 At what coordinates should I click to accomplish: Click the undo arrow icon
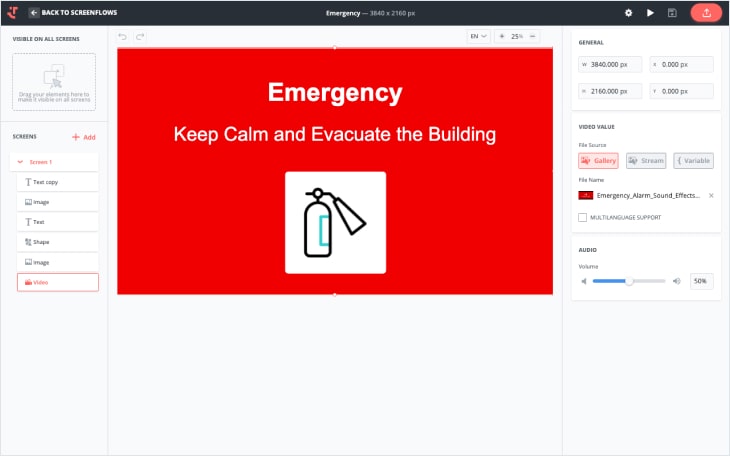click(123, 36)
